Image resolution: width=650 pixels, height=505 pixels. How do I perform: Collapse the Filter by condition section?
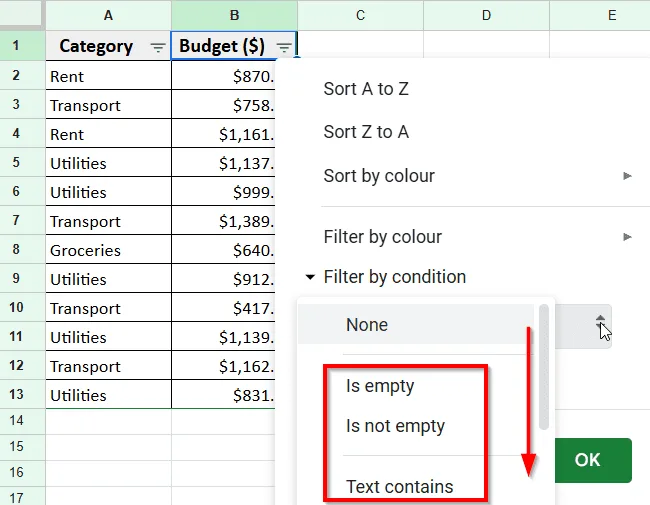pyautogui.click(x=310, y=277)
